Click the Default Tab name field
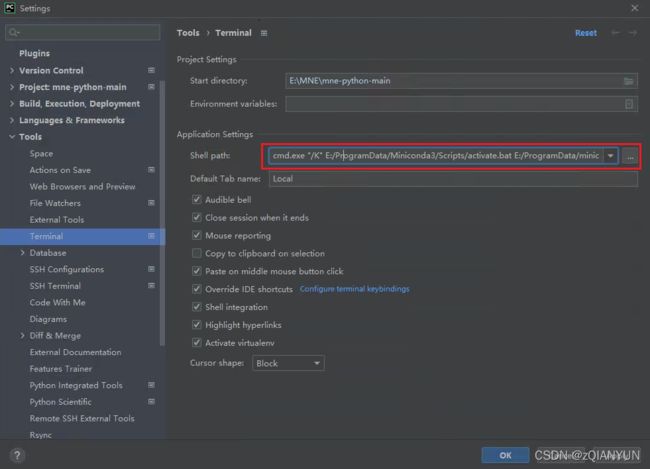Image resolution: width=650 pixels, height=469 pixels. pyautogui.click(x=453, y=179)
